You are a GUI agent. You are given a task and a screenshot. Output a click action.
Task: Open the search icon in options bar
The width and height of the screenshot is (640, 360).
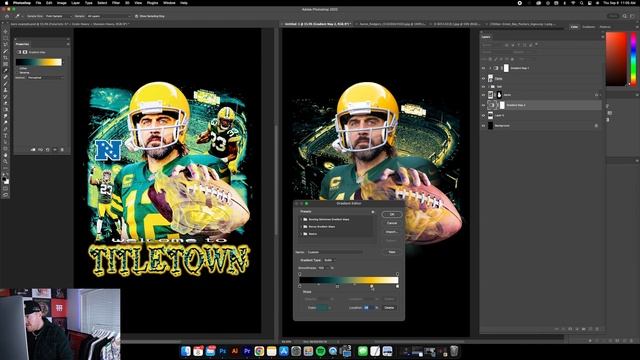625,16
